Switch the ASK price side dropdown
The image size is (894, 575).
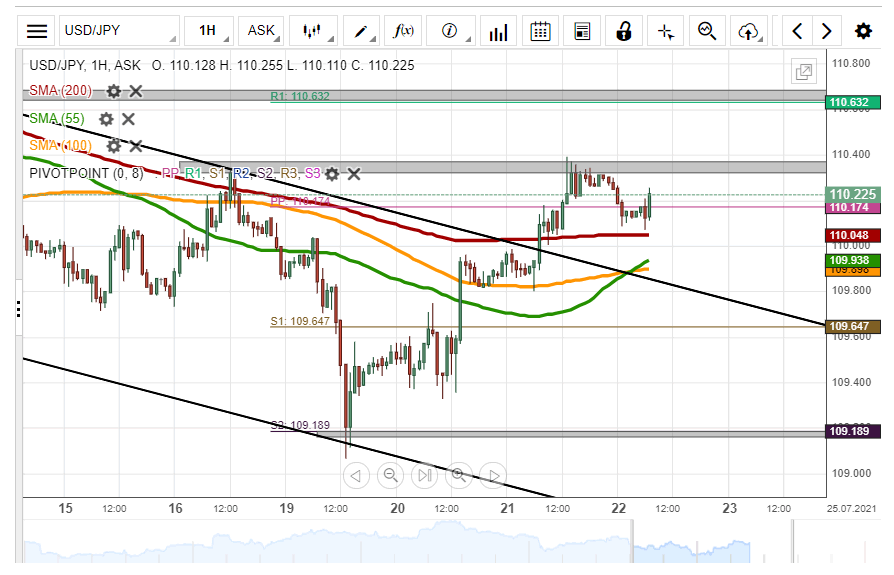tap(262, 31)
